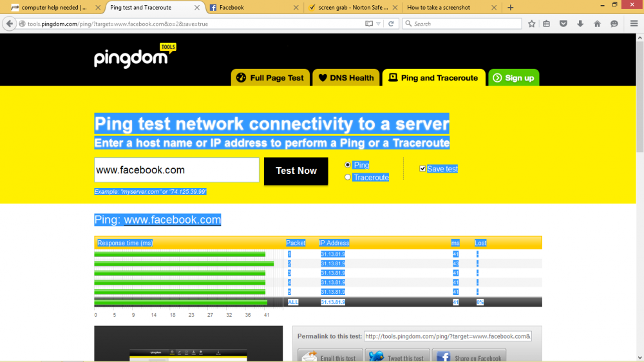Click the ALL summary row label
644x362 pixels.
point(293,302)
